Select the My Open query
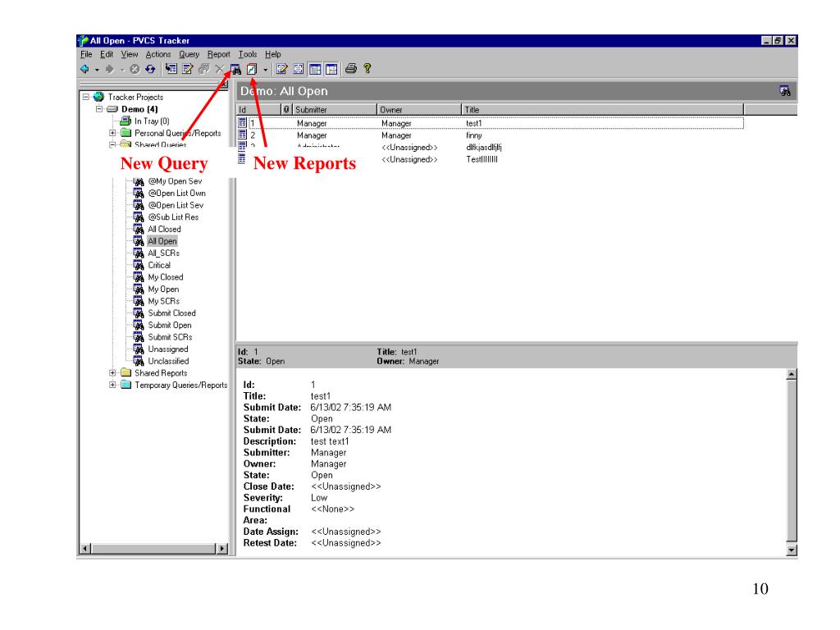 163,290
